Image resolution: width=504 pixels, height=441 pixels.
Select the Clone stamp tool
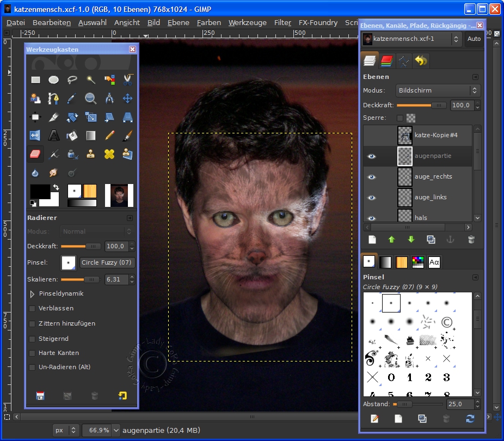click(91, 154)
